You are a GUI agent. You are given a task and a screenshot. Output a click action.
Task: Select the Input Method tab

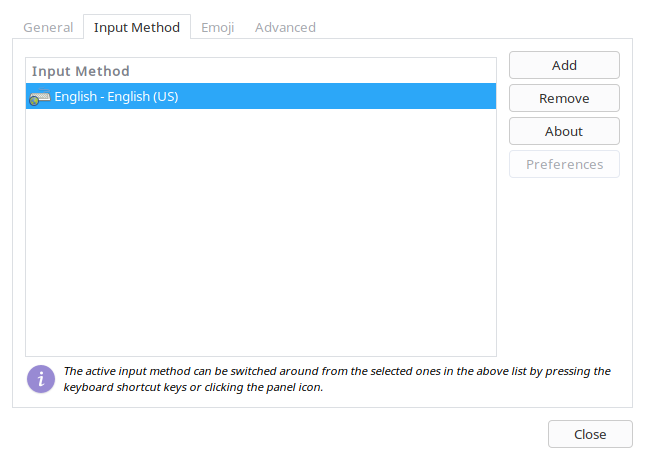click(x=137, y=27)
